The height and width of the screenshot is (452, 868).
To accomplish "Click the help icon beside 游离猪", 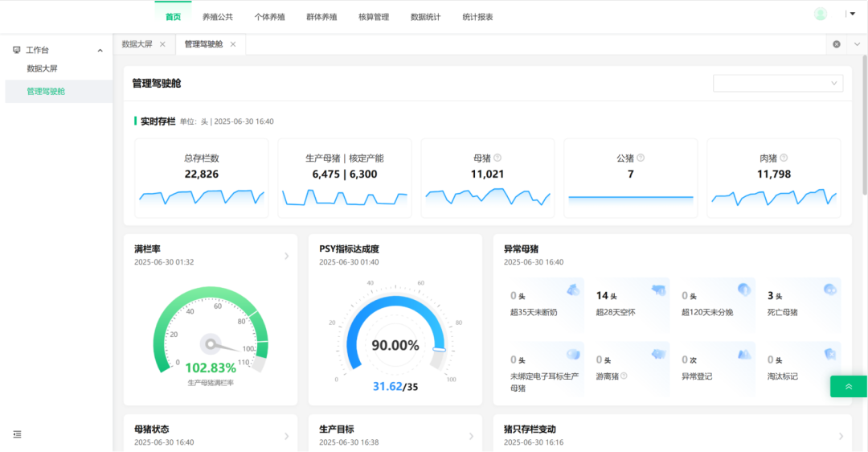I will point(624,376).
